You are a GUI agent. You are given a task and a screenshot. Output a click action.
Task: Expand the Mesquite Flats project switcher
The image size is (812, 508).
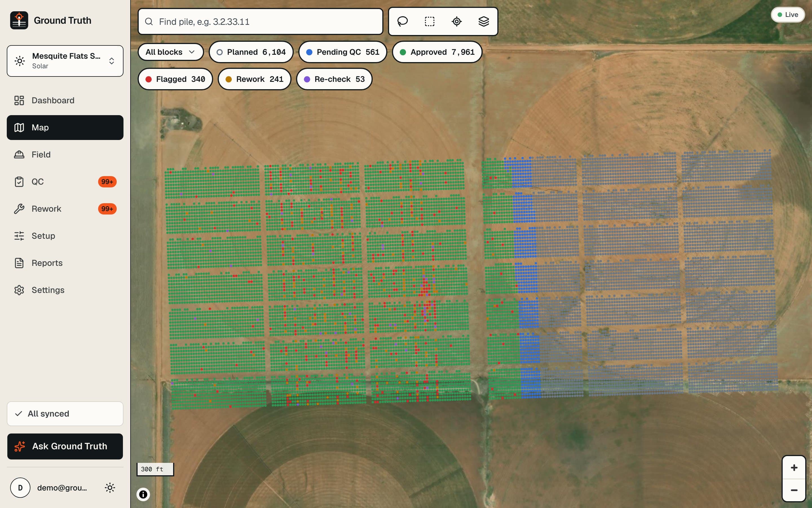(65, 61)
